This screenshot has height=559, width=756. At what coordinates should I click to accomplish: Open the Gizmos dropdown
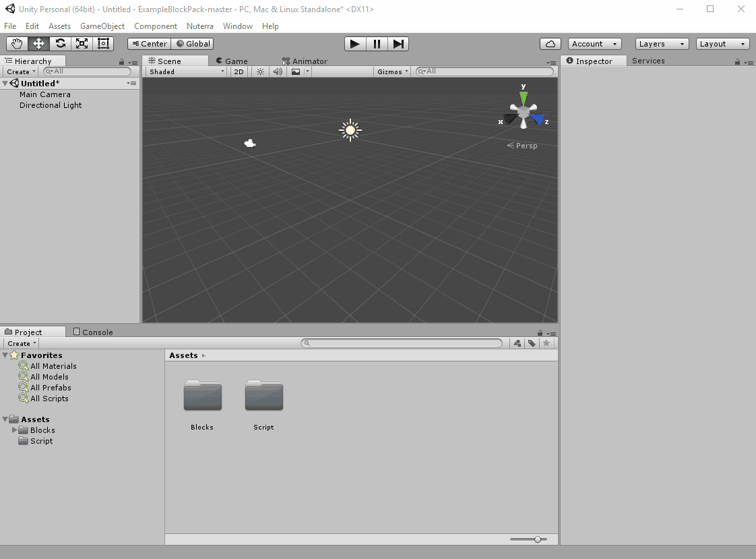[392, 71]
